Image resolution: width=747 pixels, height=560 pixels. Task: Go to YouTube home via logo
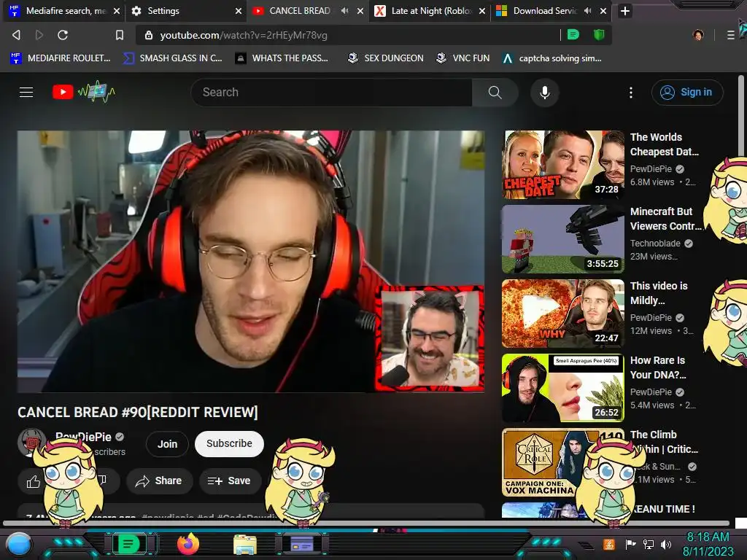coord(84,92)
